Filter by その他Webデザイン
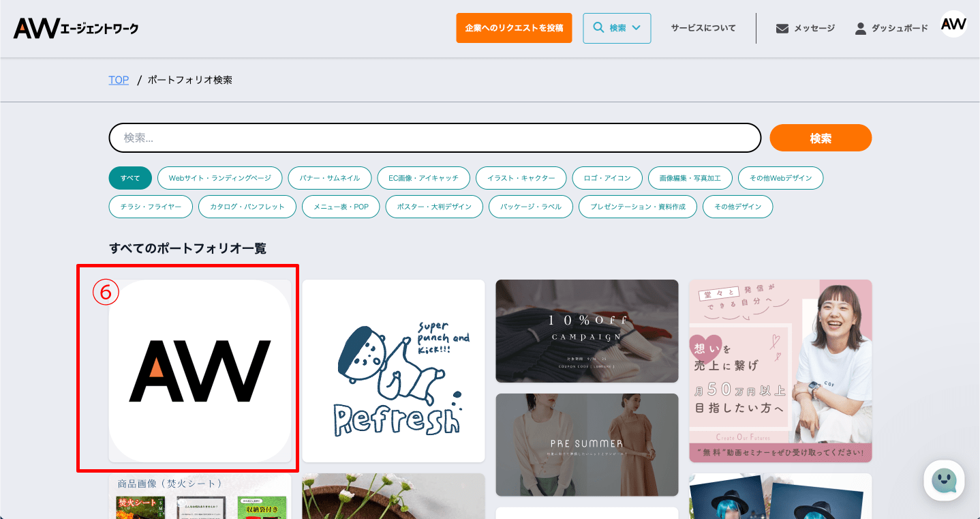 click(x=781, y=178)
